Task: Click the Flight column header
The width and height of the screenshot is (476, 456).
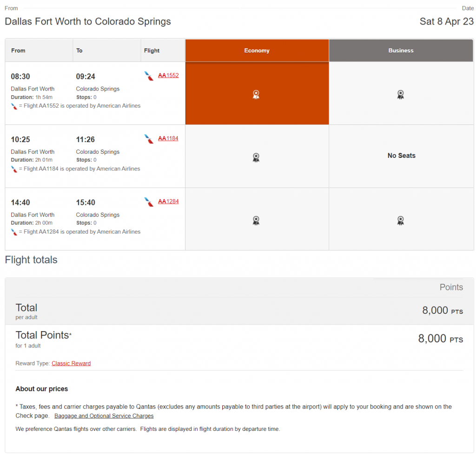Action: (x=152, y=51)
